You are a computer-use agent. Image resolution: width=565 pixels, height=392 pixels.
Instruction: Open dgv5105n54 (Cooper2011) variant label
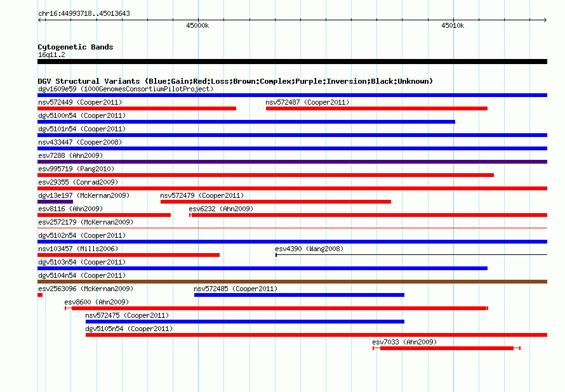click(x=129, y=329)
